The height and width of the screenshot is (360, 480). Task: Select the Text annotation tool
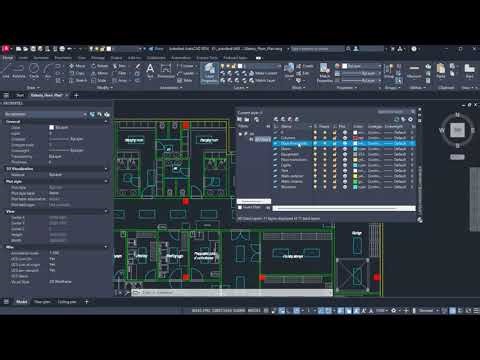pos(150,71)
